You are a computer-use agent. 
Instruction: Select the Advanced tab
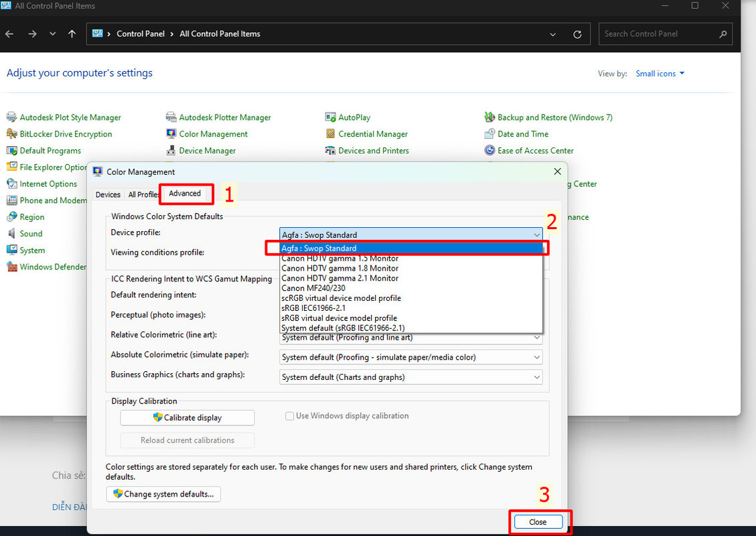(x=185, y=194)
